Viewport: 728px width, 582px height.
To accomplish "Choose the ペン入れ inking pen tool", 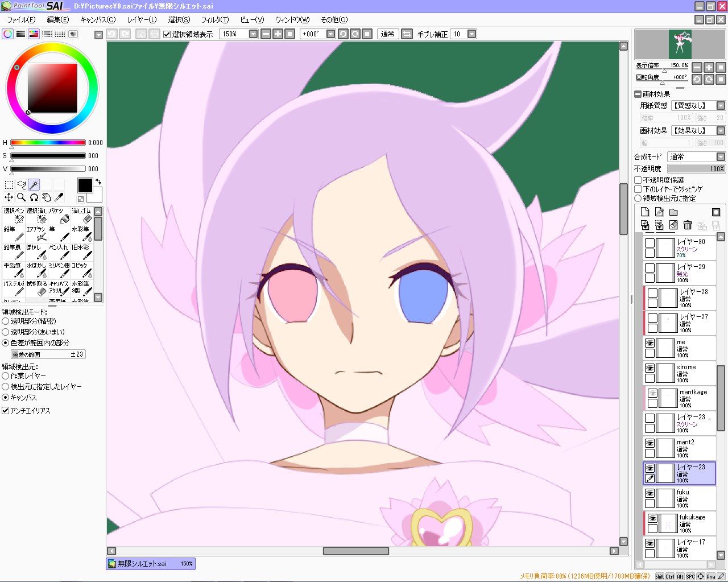I will click(59, 252).
